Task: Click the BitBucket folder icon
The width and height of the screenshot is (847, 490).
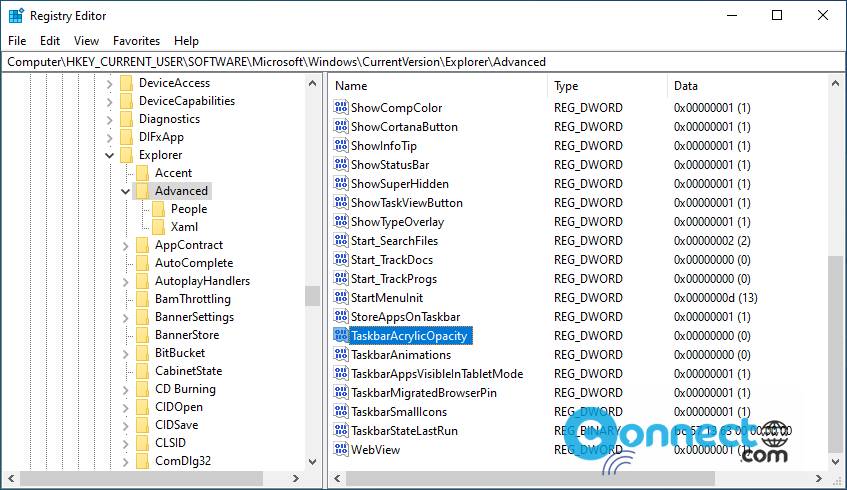Action: tap(143, 353)
